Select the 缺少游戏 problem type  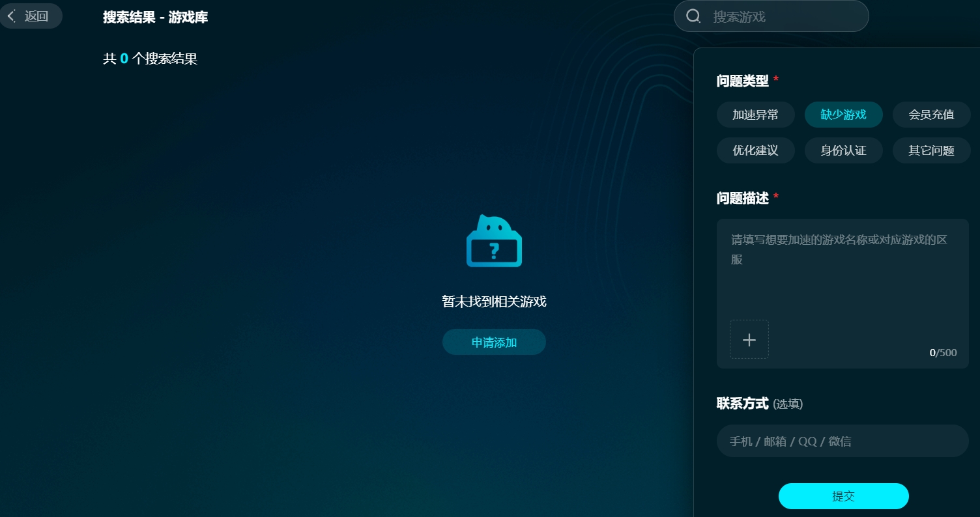(x=844, y=115)
